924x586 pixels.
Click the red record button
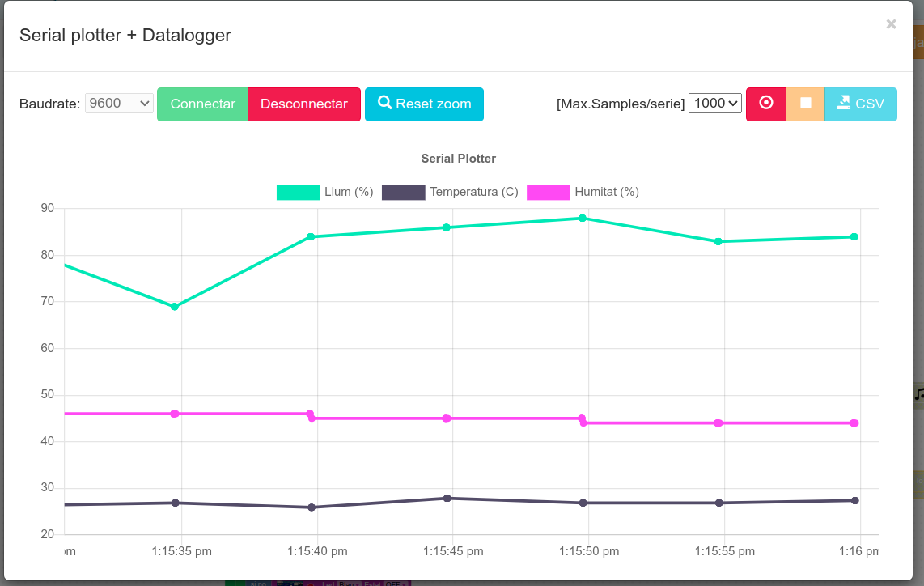pyautogui.click(x=765, y=104)
